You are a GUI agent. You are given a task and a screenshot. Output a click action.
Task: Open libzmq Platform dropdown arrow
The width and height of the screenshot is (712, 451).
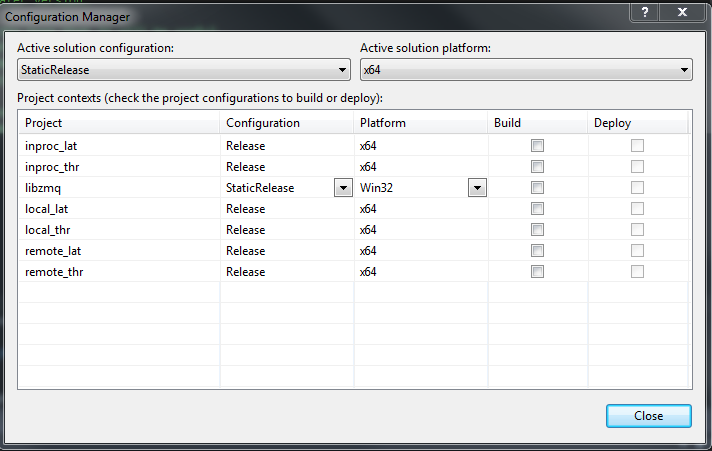pos(477,188)
